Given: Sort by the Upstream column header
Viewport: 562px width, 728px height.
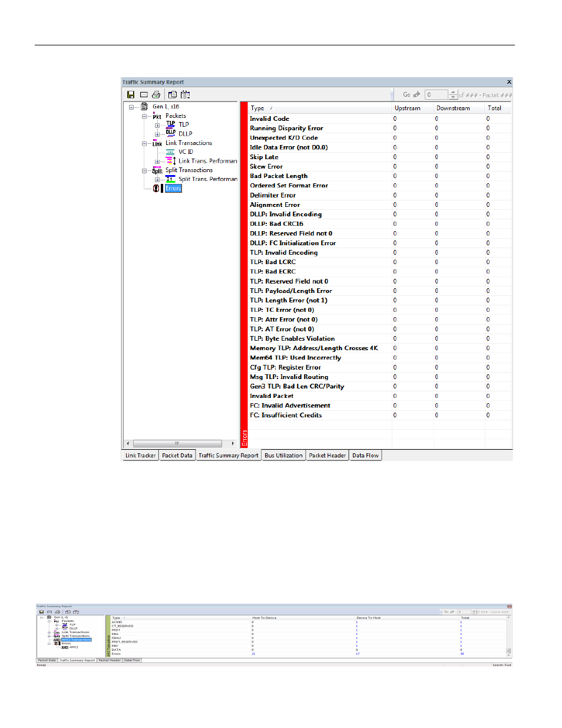Looking at the screenshot, I should tap(413, 108).
